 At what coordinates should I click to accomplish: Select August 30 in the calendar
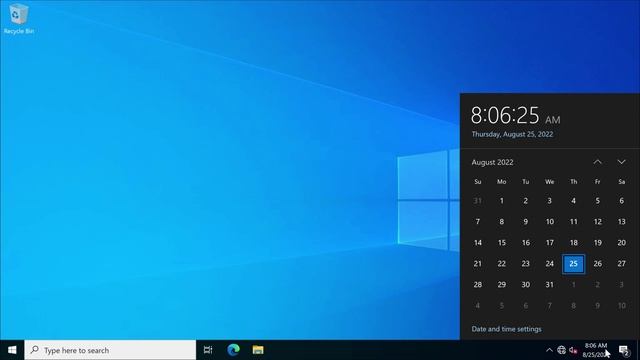[x=526, y=284]
